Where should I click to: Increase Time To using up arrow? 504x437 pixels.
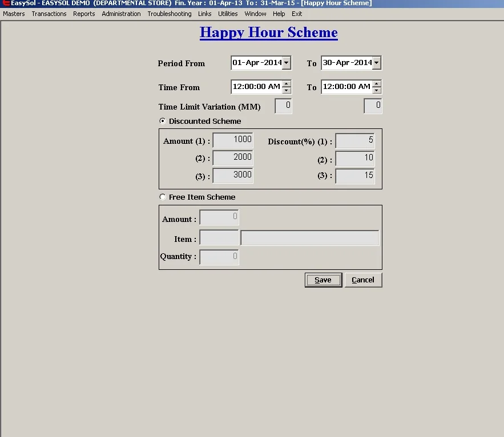pos(377,84)
